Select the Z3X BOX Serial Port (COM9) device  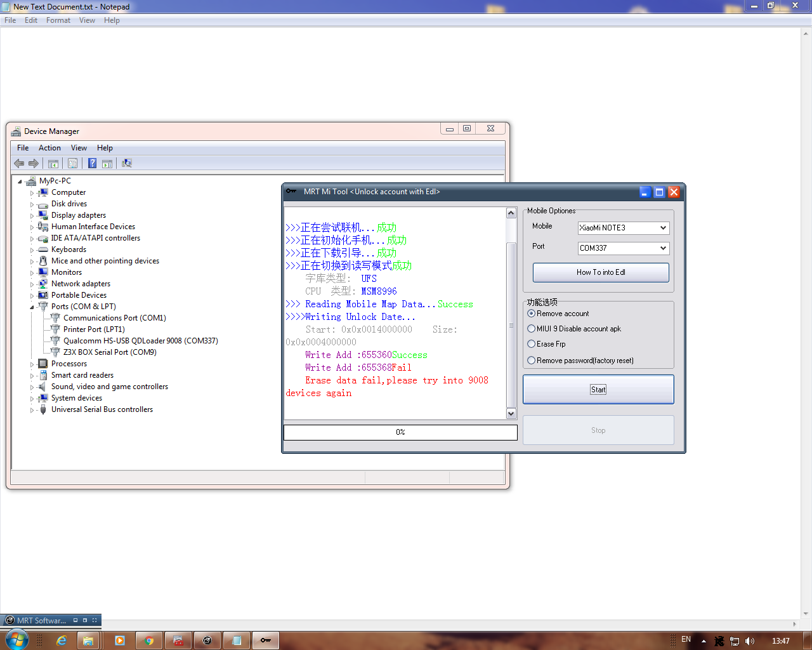(110, 352)
